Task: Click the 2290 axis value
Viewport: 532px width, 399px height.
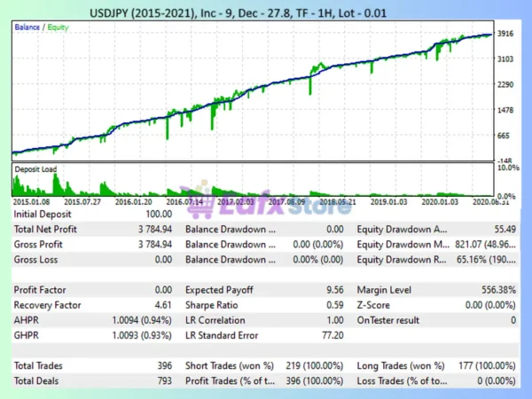Action: (505, 84)
